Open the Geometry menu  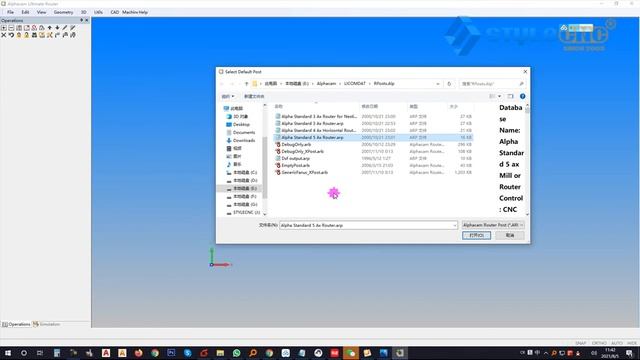63,12
